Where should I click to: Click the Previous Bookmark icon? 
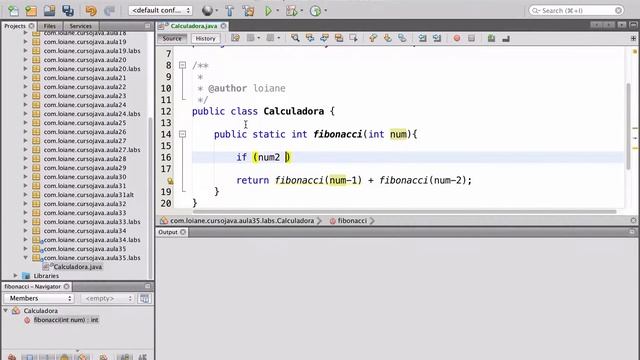click(x=373, y=38)
